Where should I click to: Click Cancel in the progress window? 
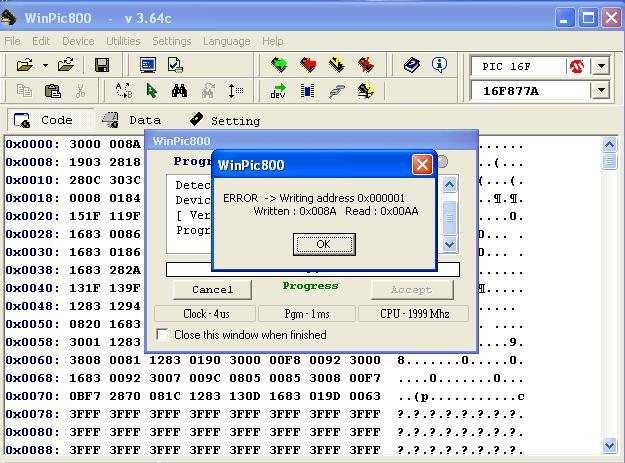(212, 290)
